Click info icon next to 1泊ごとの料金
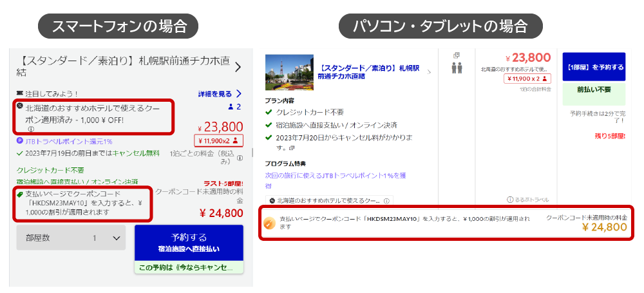Screen dimensions: 644x293 point(240,158)
